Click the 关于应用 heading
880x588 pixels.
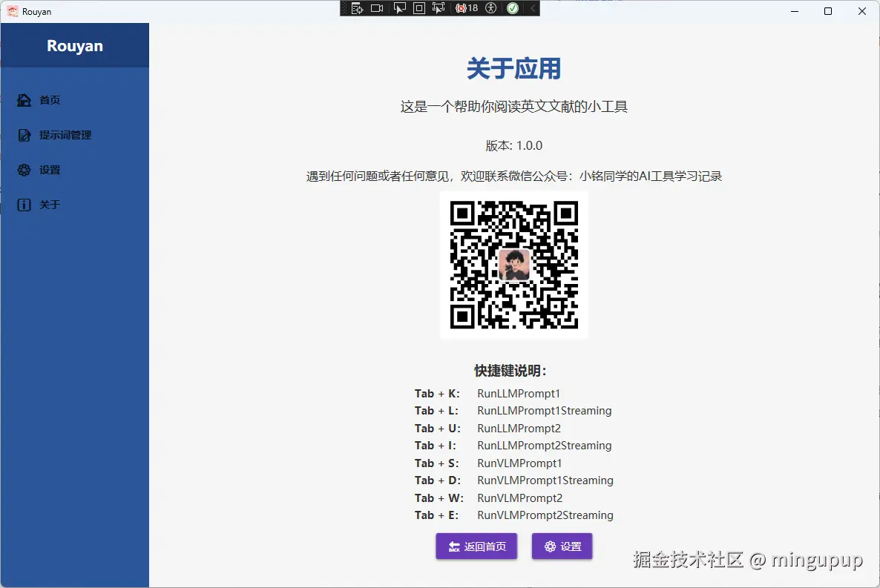point(513,68)
